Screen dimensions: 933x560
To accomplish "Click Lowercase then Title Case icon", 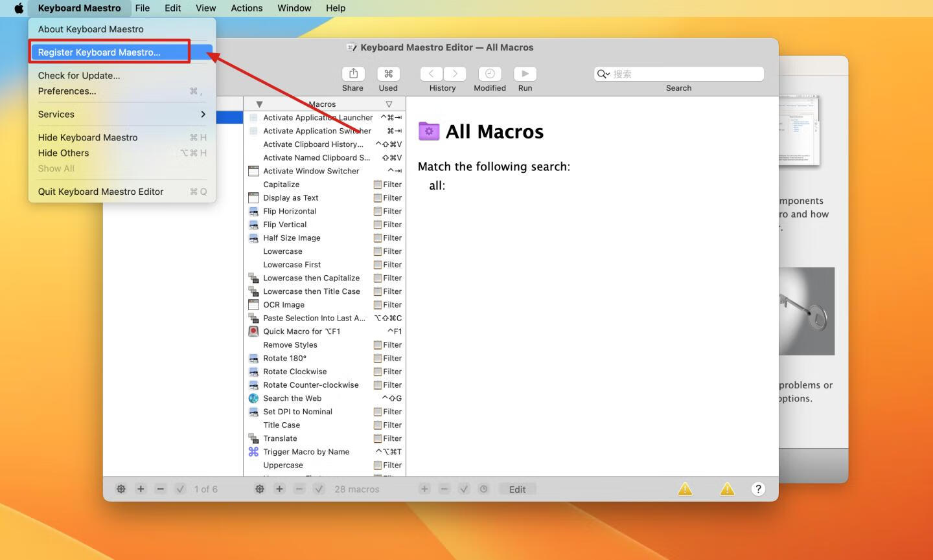I will click(253, 291).
